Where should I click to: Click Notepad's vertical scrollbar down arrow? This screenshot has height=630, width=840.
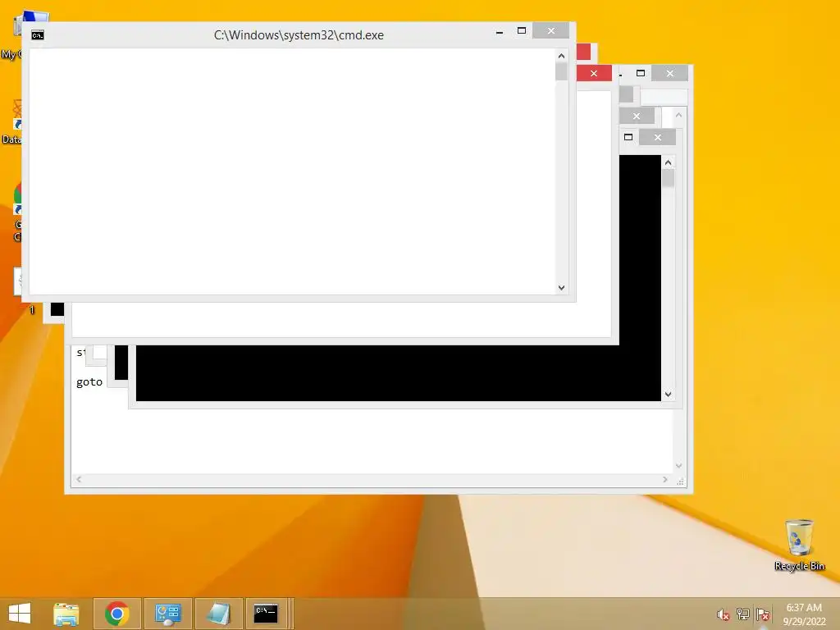[x=678, y=466]
